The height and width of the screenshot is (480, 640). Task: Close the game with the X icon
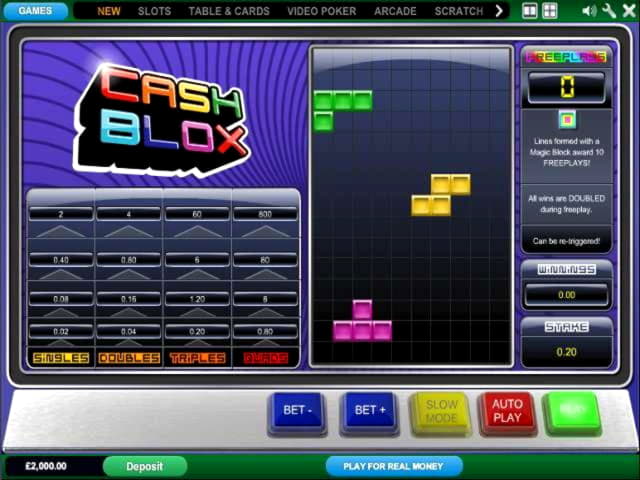629,11
